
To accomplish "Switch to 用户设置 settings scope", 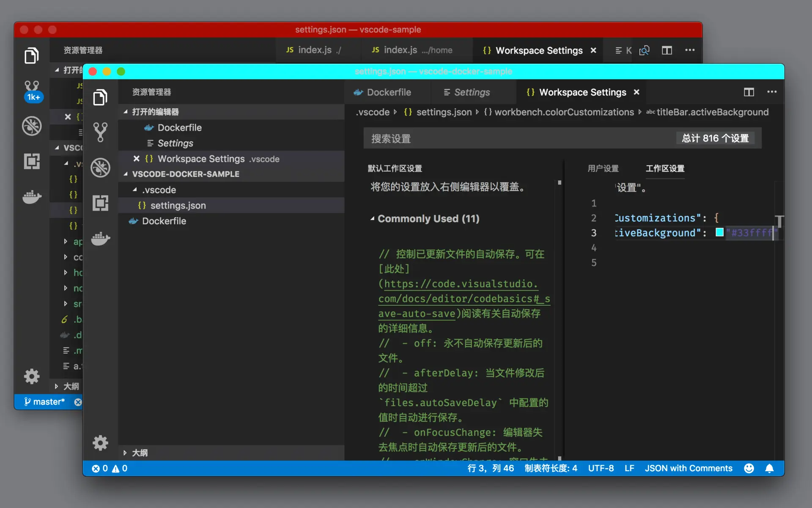I will click(x=603, y=168).
